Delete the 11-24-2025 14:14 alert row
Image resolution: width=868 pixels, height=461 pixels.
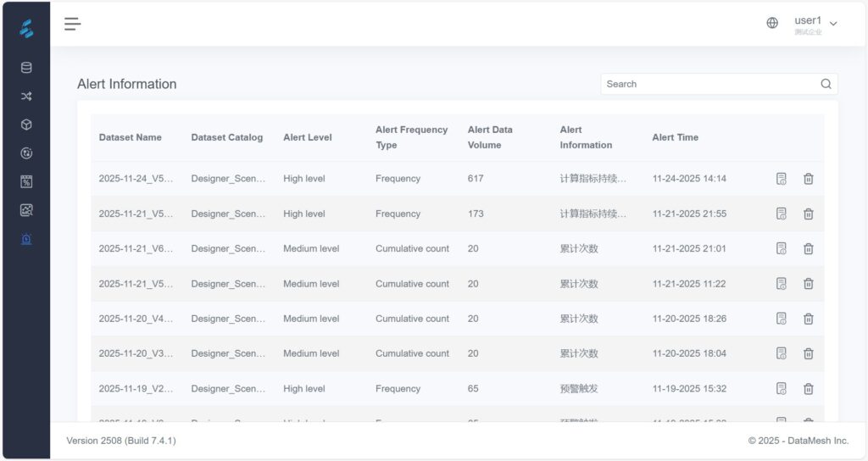pos(808,179)
